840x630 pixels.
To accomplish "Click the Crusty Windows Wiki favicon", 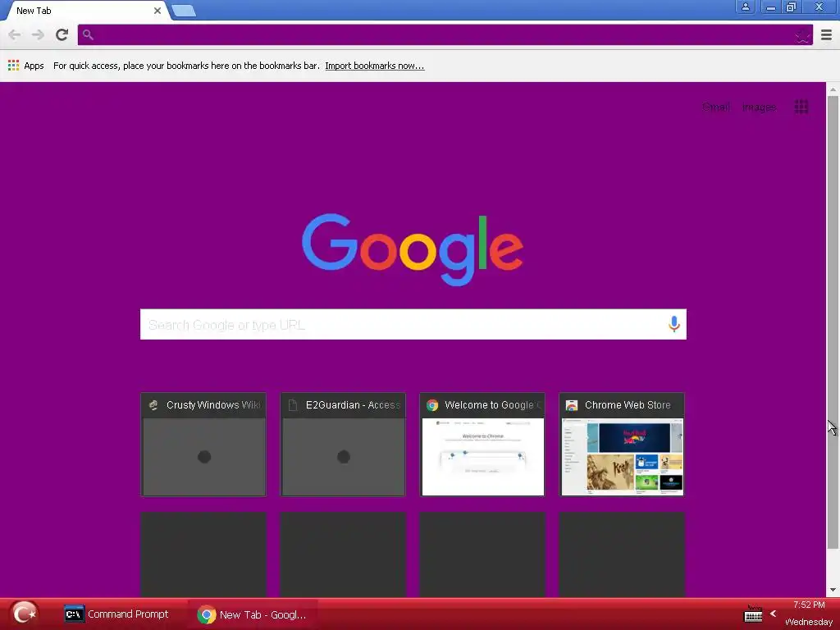I will coord(153,405).
